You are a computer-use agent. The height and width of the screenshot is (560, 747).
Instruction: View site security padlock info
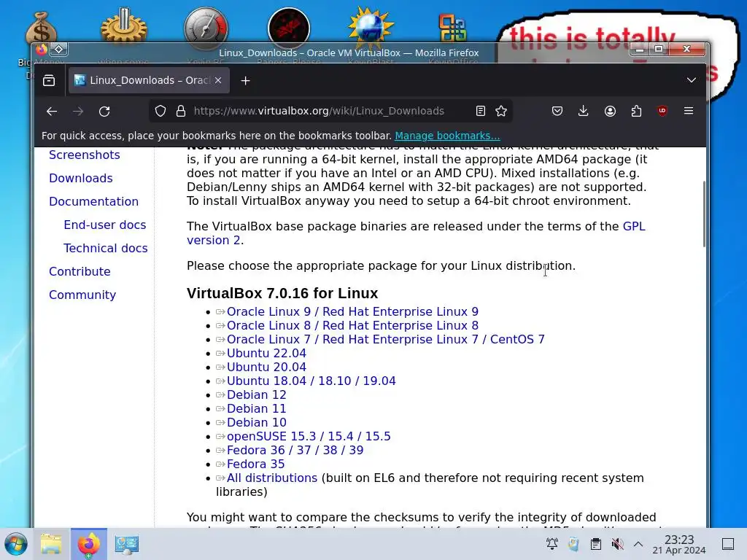(x=181, y=111)
